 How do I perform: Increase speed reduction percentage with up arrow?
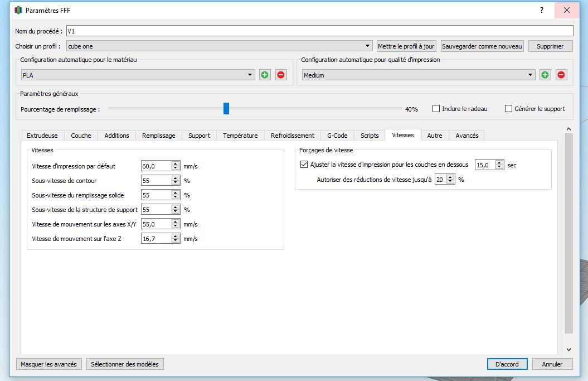point(451,177)
